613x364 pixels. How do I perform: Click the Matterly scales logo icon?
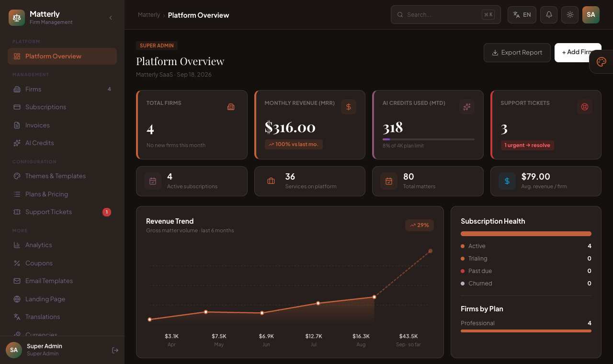pos(17,18)
